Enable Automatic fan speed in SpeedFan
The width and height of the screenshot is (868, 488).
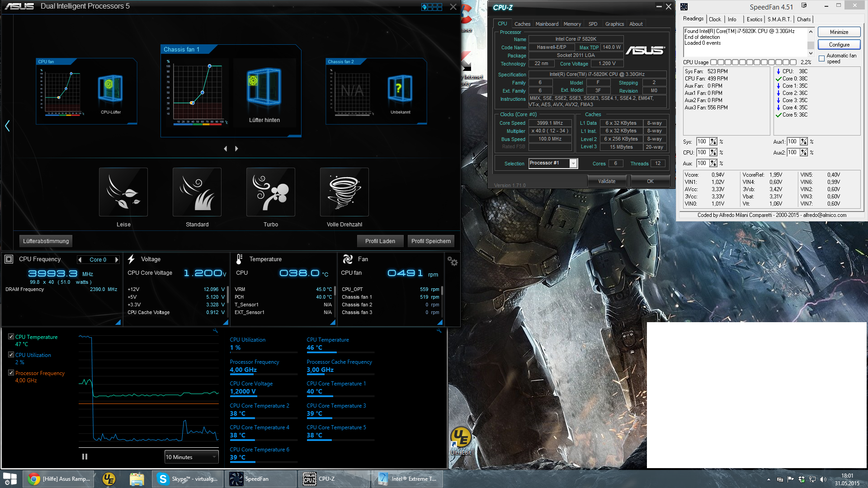(x=821, y=59)
